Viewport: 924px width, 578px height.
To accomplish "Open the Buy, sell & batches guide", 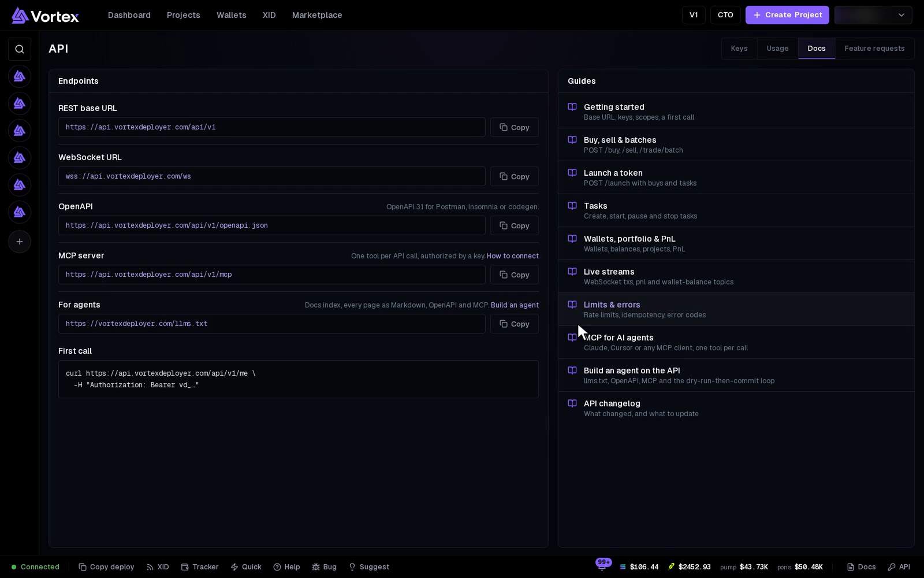I will [x=736, y=144].
